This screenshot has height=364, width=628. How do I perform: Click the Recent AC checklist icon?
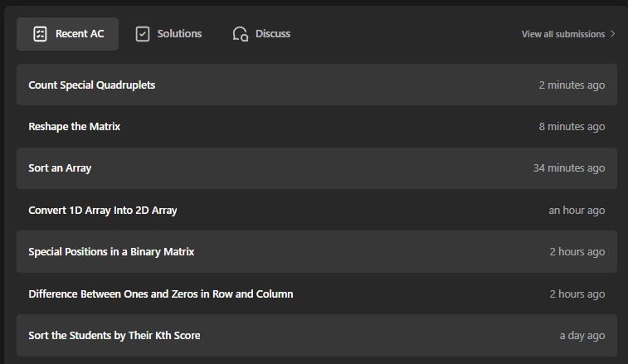tap(40, 34)
